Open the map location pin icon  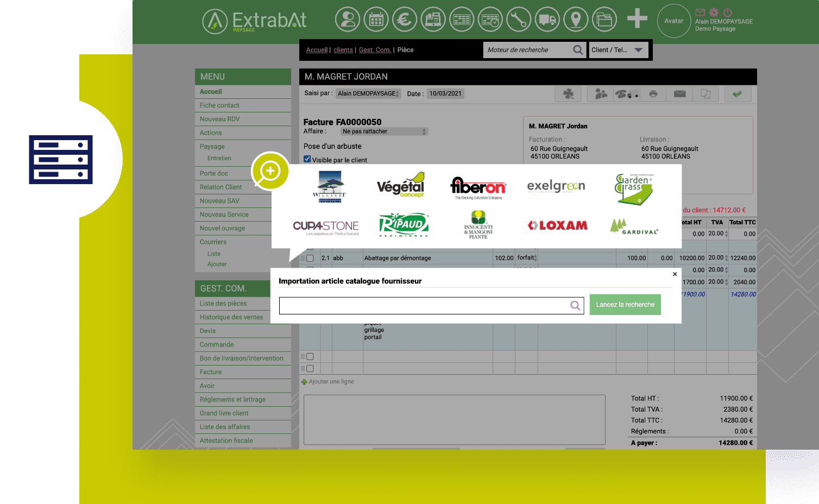[x=576, y=19]
